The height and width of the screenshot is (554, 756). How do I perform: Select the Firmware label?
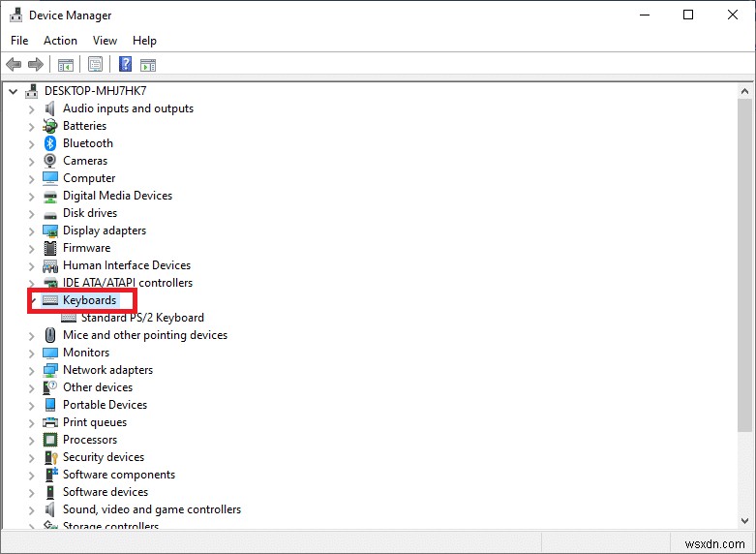87,248
